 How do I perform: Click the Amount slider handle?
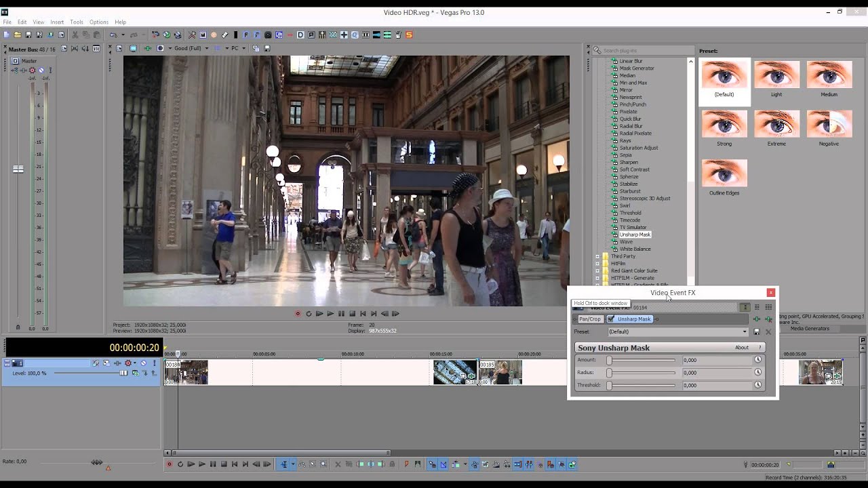click(x=609, y=360)
